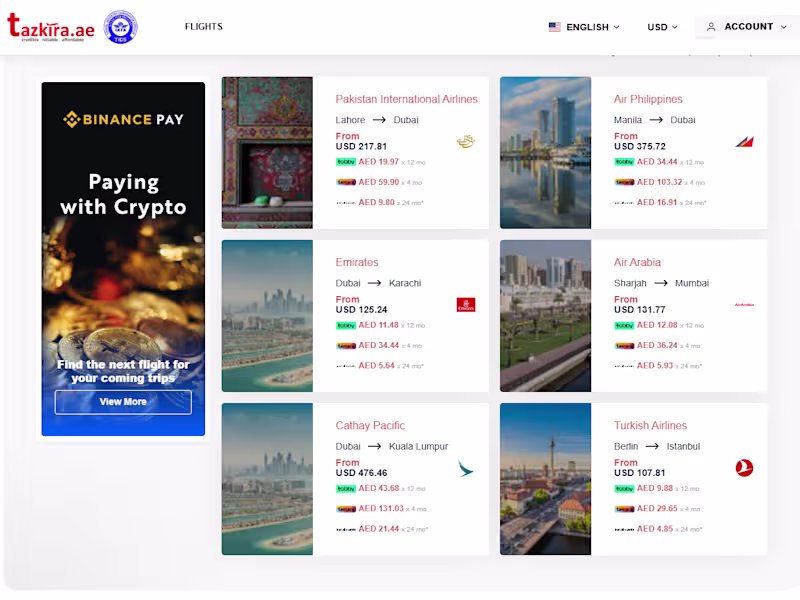This screenshot has width=800, height=600.
Task: Click the Manila-Dubai card photo thumbnail
Action: pyautogui.click(x=545, y=152)
